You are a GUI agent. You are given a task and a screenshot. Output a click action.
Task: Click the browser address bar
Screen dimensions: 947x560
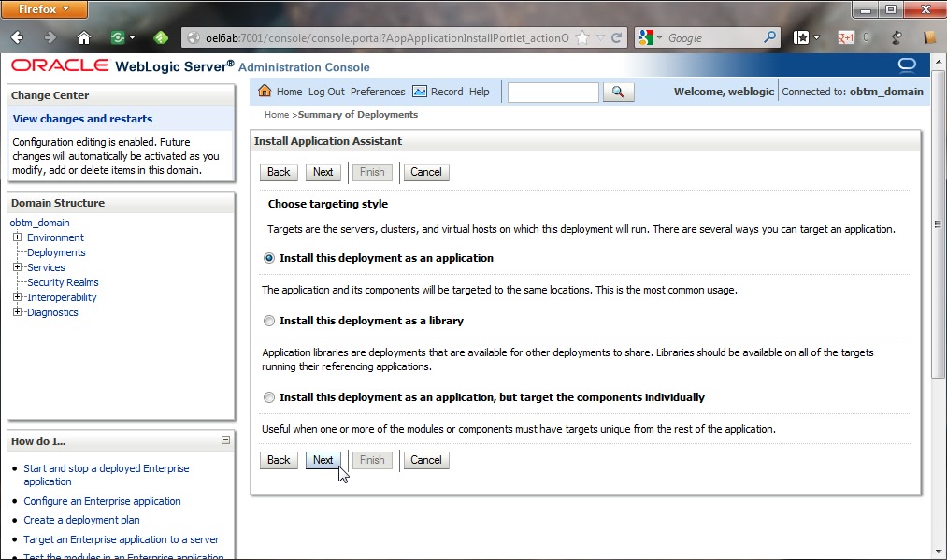[x=386, y=38]
